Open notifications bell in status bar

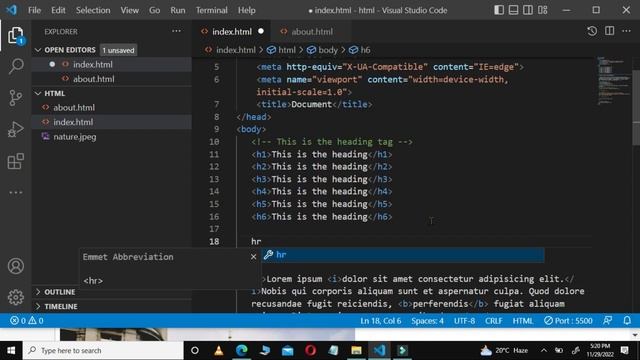(627, 321)
